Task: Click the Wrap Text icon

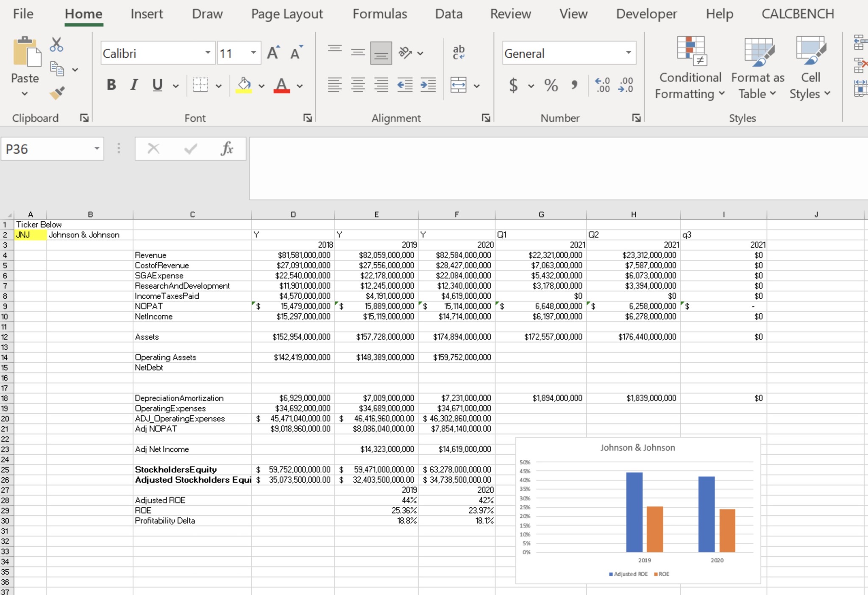Action: point(459,53)
